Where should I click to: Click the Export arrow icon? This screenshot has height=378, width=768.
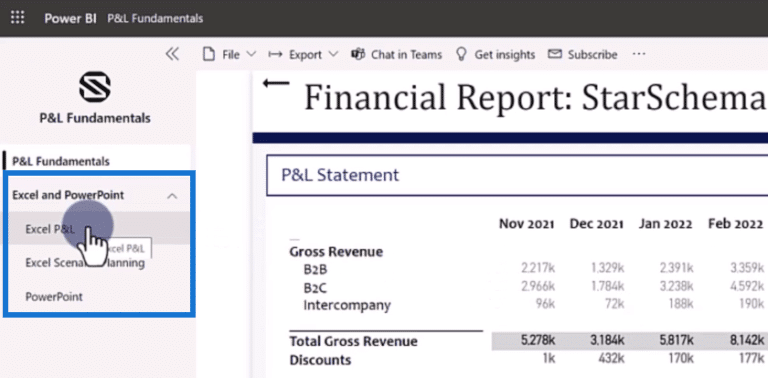point(274,54)
